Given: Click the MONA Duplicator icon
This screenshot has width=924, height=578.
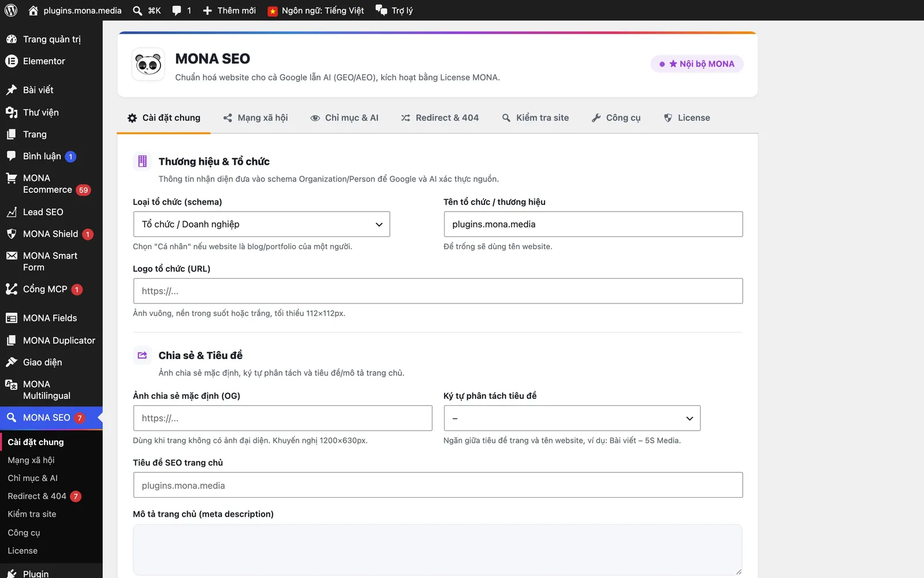Looking at the screenshot, I should (12, 340).
